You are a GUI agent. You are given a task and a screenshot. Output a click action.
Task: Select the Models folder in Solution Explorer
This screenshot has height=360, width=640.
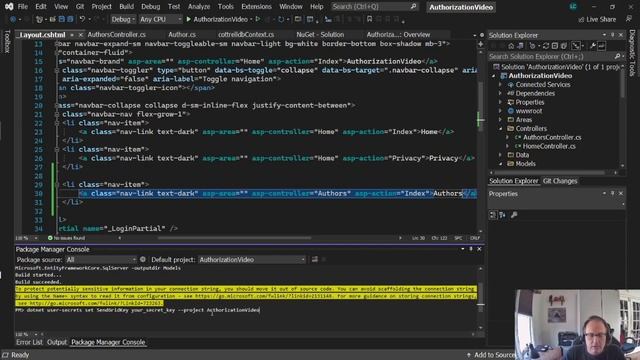525,164
